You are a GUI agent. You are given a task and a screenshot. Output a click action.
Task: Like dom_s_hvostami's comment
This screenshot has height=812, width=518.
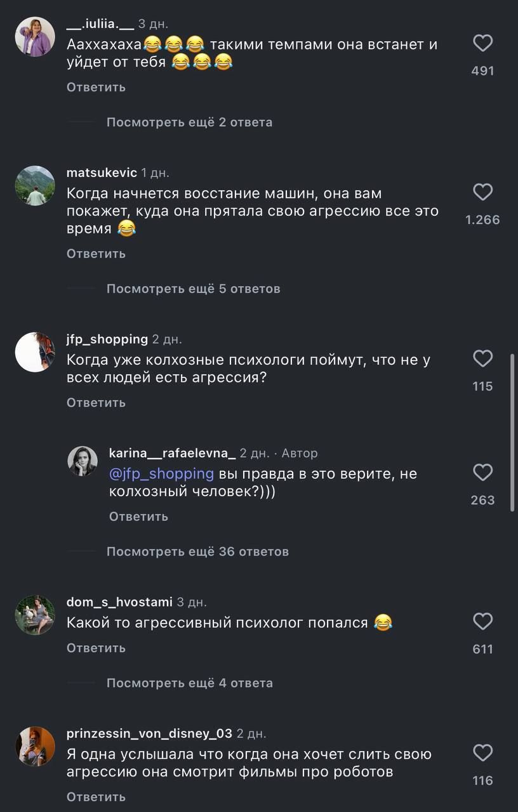click(483, 622)
